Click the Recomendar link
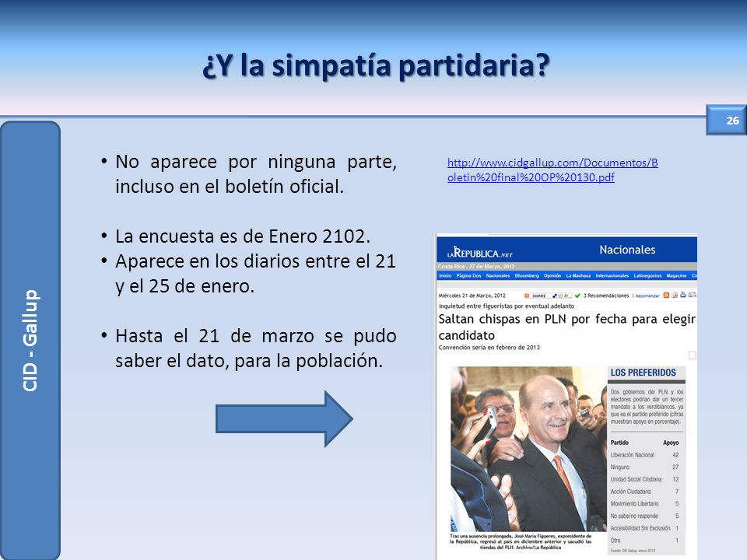This screenshot has width=747, height=560. point(647,296)
